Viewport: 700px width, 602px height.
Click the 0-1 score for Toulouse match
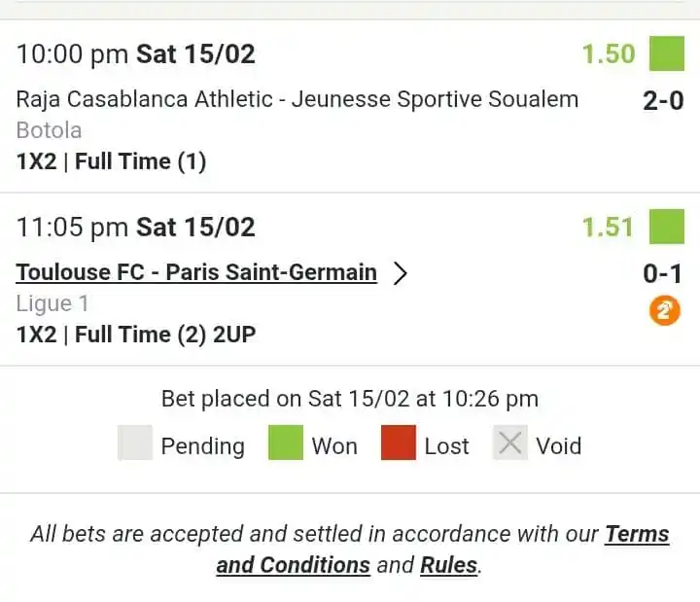coord(663,273)
